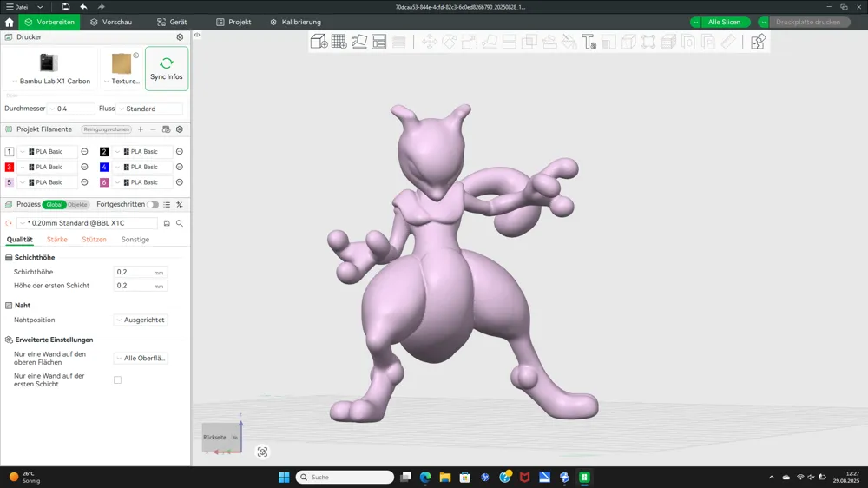Open the arrow next to Alle Slicen

(695, 23)
